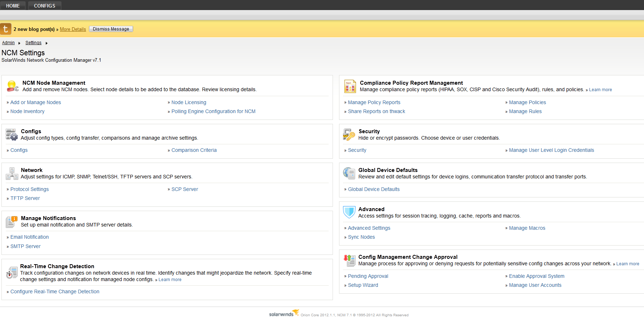The height and width of the screenshot is (322, 644).
Task: Click the Real-Time Change Detection icon
Action: 12,273
